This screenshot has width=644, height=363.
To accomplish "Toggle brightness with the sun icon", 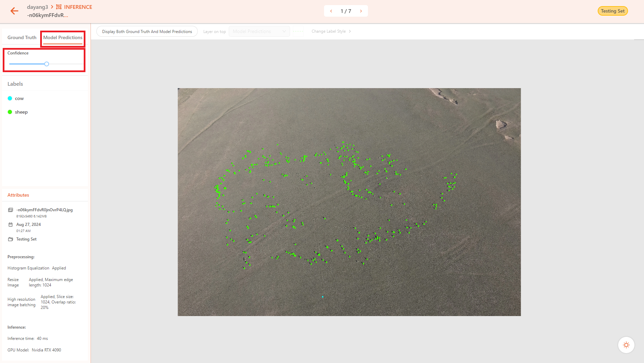I will pyautogui.click(x=626, y=345).
